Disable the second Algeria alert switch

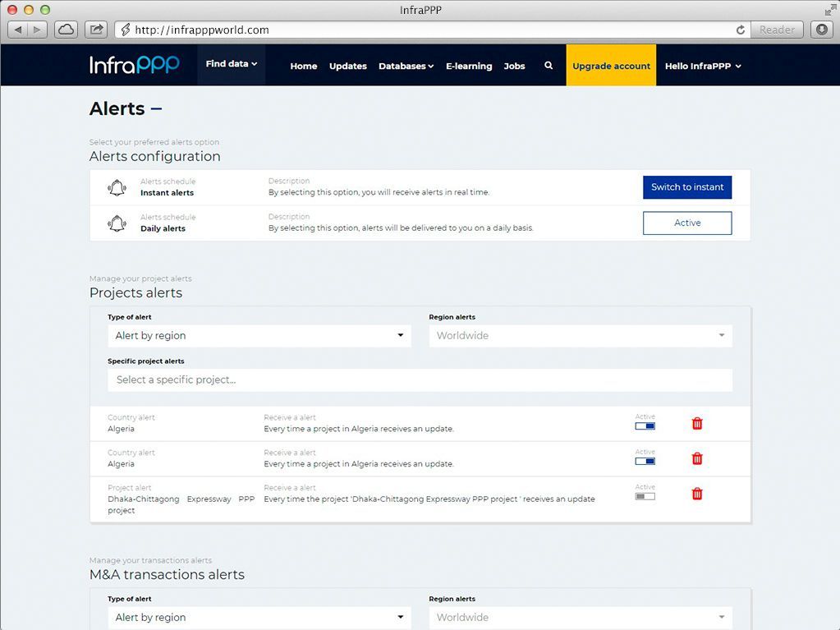point(645,462)
